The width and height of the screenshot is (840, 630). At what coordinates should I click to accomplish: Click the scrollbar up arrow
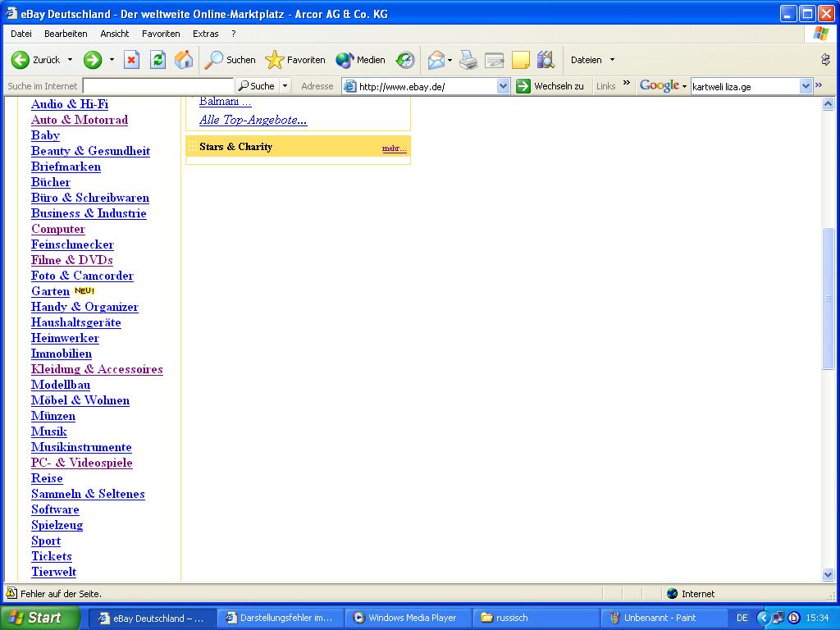coord(828,104)
